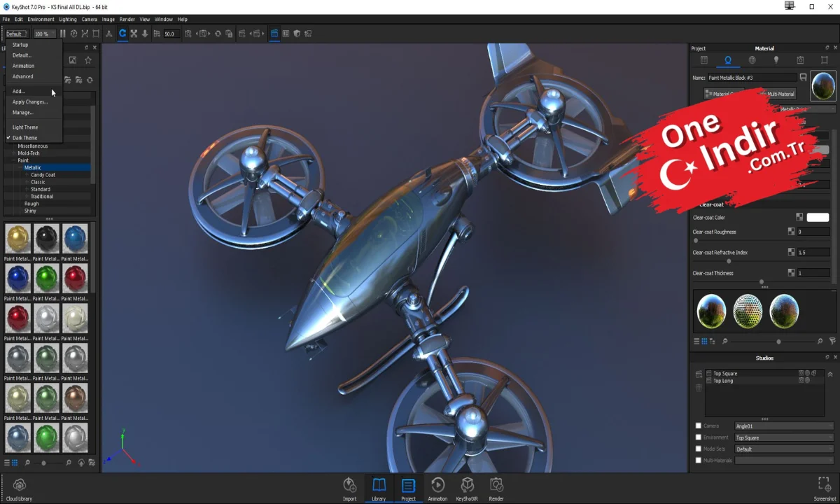Switch material browser to list view
This screenshot has height=504, width=840.
7,463
